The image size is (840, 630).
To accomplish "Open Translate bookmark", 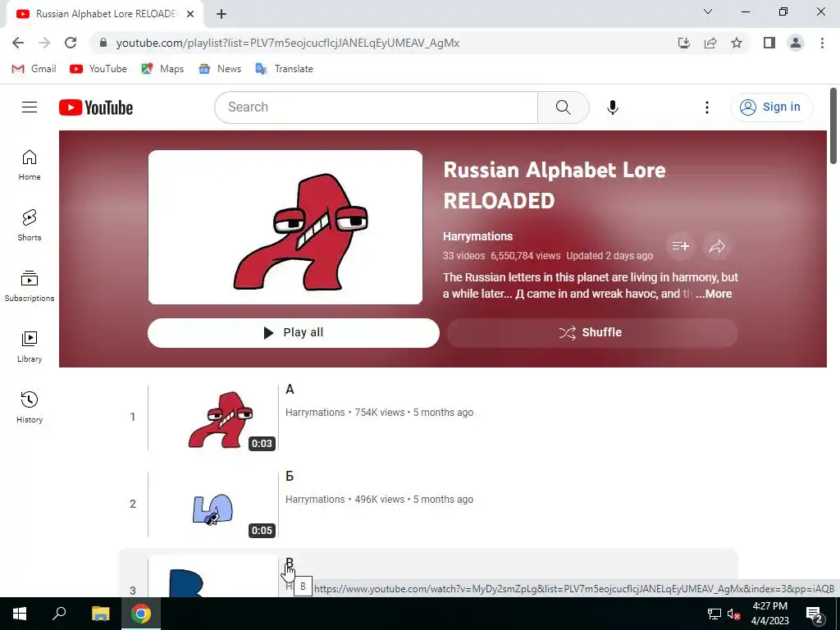I will pos(285,69).
